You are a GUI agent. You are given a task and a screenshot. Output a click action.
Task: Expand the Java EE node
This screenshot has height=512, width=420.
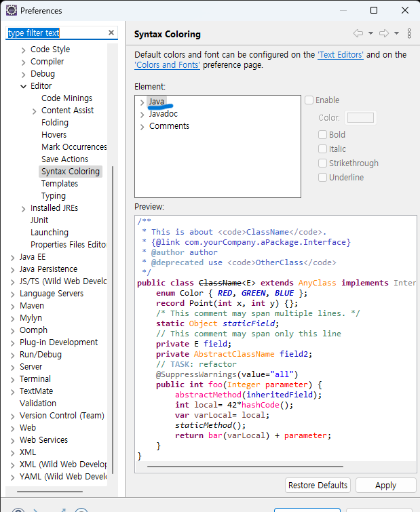tap(12, 258)
